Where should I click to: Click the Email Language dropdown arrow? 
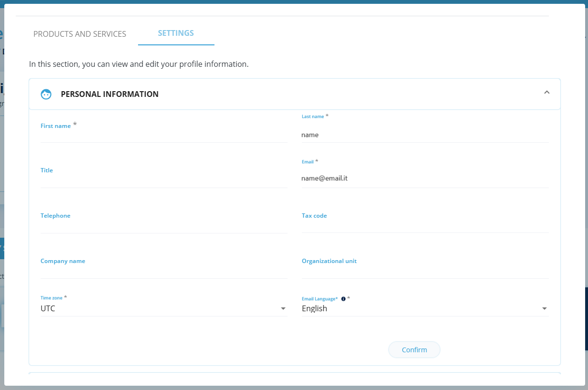[545, 309]
